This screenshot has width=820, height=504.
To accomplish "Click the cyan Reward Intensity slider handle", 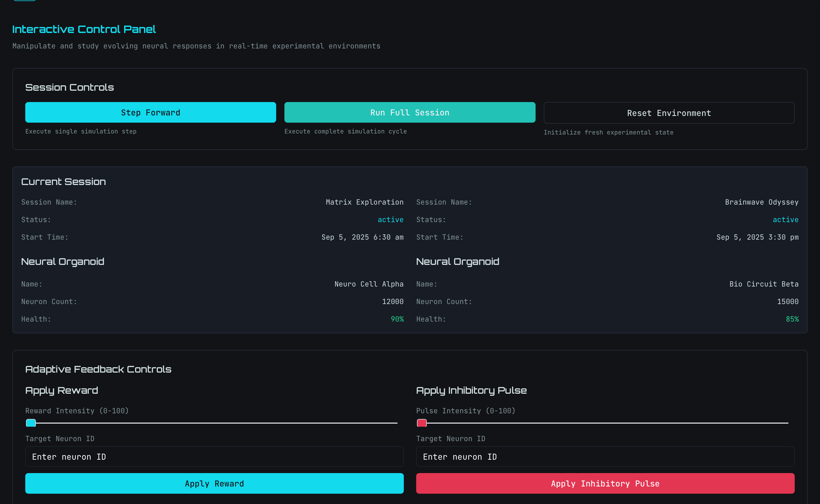I will tap(31, 423).
